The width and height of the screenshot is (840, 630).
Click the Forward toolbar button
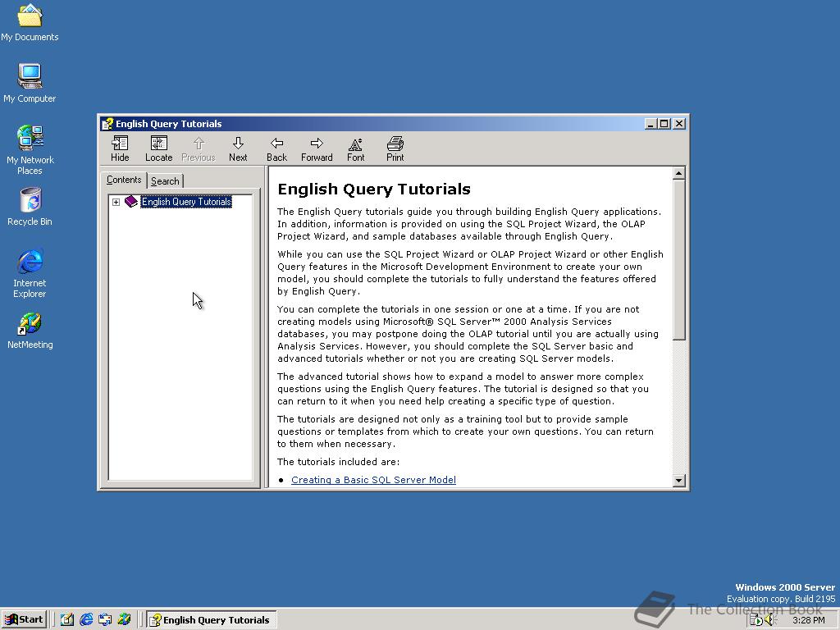[x=317, y=149]
